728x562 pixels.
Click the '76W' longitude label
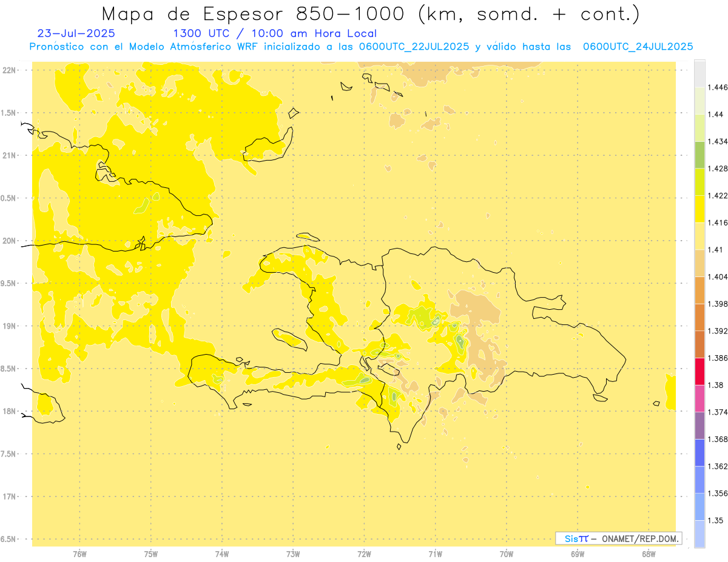pyautogui.click(x=79, y=554)
